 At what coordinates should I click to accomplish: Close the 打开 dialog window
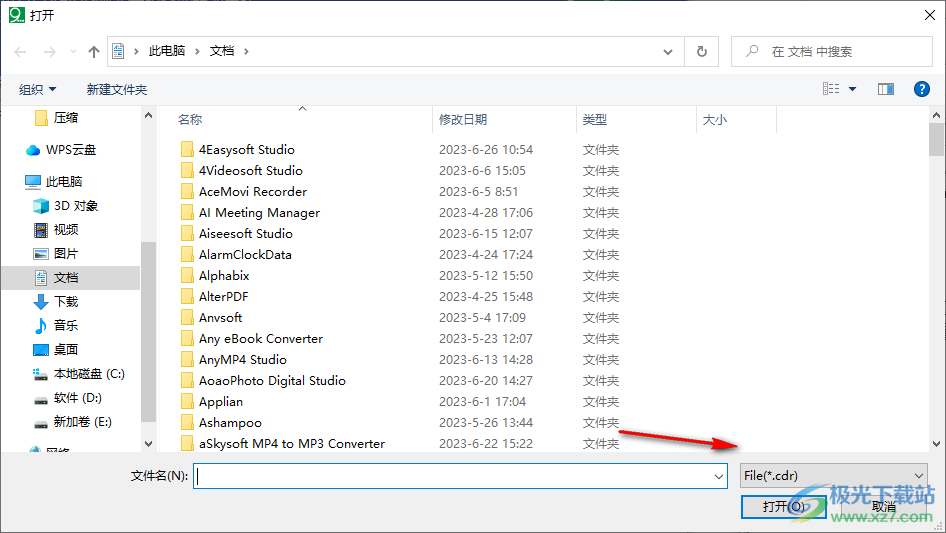point(930,15)
